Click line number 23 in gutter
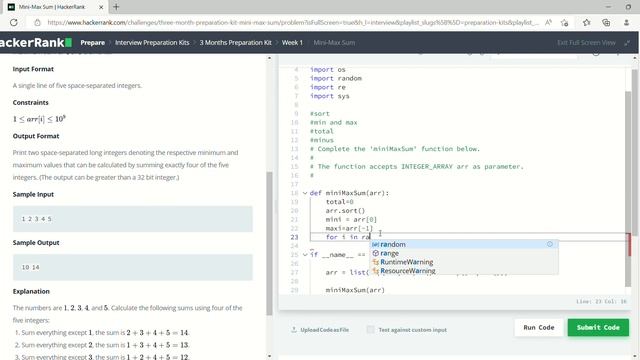 pyautogui.click(x=294, y=237)
